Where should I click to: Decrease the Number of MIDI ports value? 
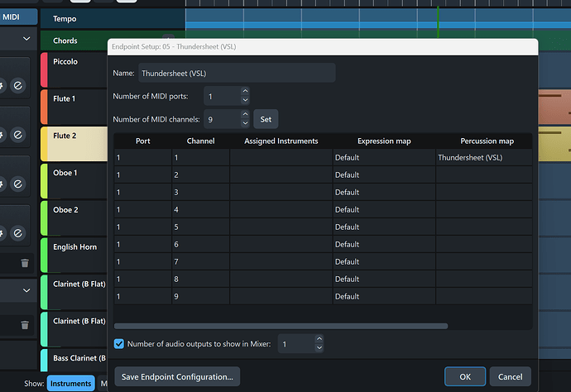coord(246,100)
